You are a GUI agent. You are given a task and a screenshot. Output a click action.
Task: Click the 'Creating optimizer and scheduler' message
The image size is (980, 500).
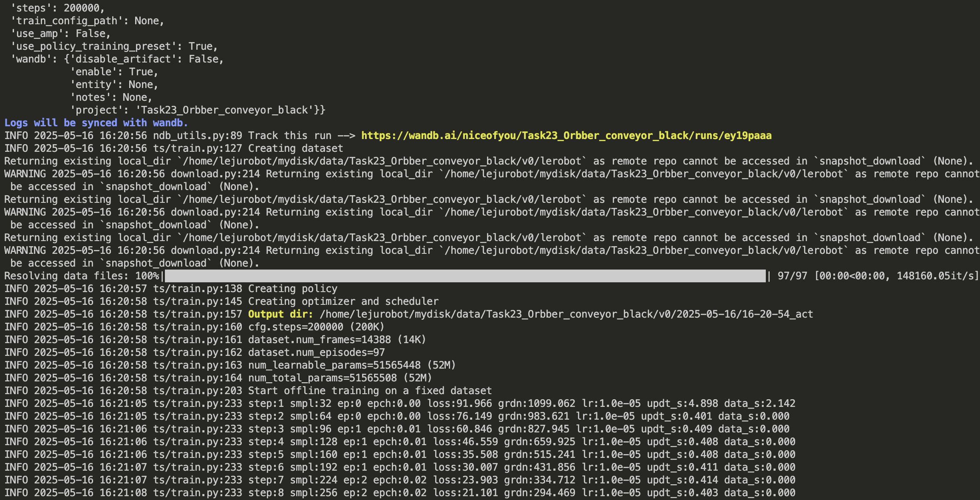coord(343,301)
